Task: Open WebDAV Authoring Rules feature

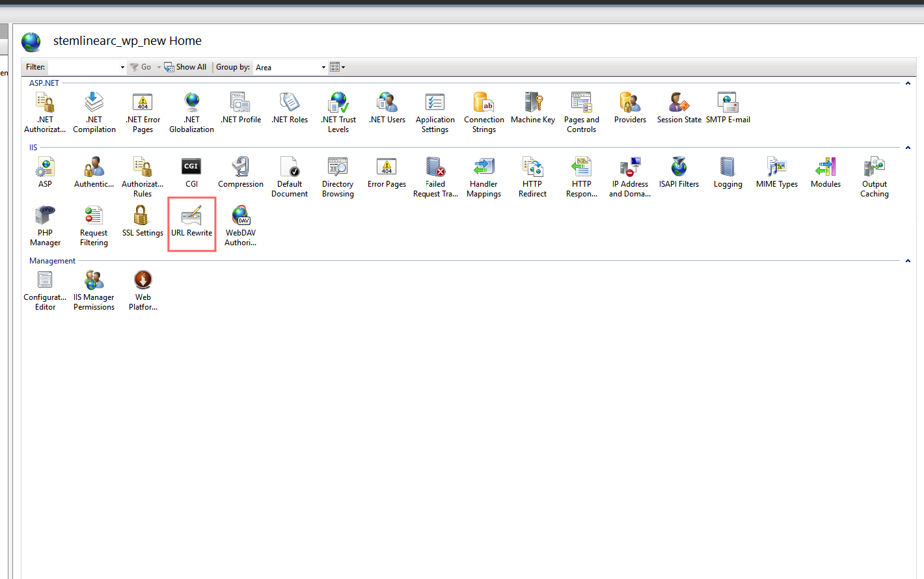Action: [x=241, y=226]
